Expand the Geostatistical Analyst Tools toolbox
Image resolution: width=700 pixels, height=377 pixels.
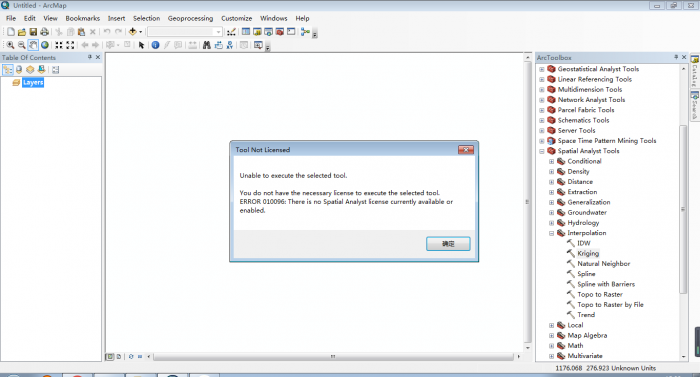pyautogui.click(x=542, y=69)
